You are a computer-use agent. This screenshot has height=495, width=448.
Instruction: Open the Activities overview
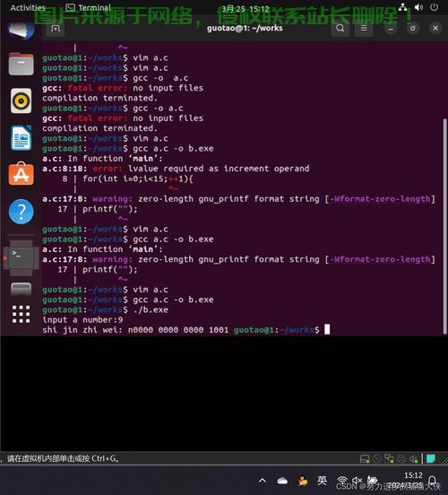[28, 7]
